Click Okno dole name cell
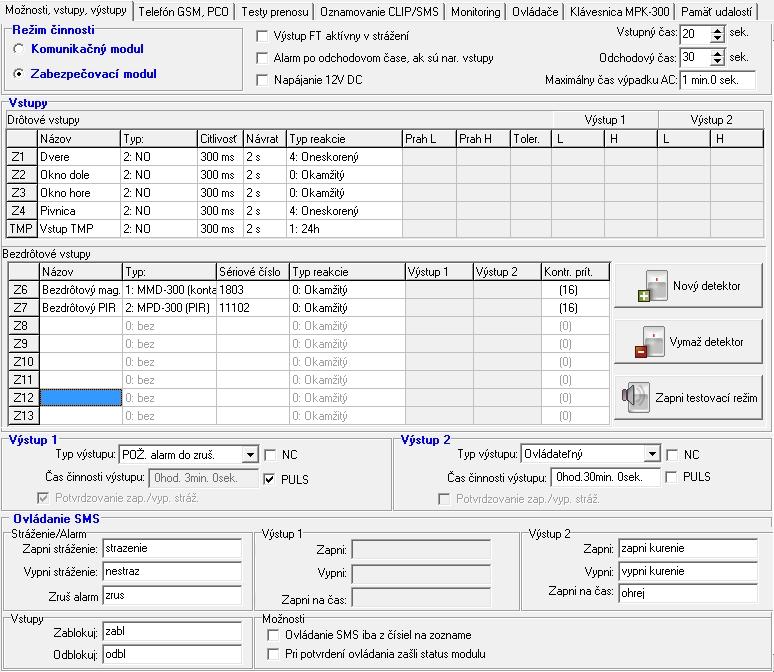This screenshot has width=774, height=672. (x=79, y=175)
